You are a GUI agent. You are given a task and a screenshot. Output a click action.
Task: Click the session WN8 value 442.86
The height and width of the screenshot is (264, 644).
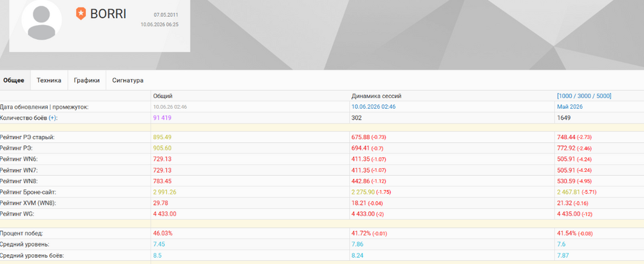(361, 181)
